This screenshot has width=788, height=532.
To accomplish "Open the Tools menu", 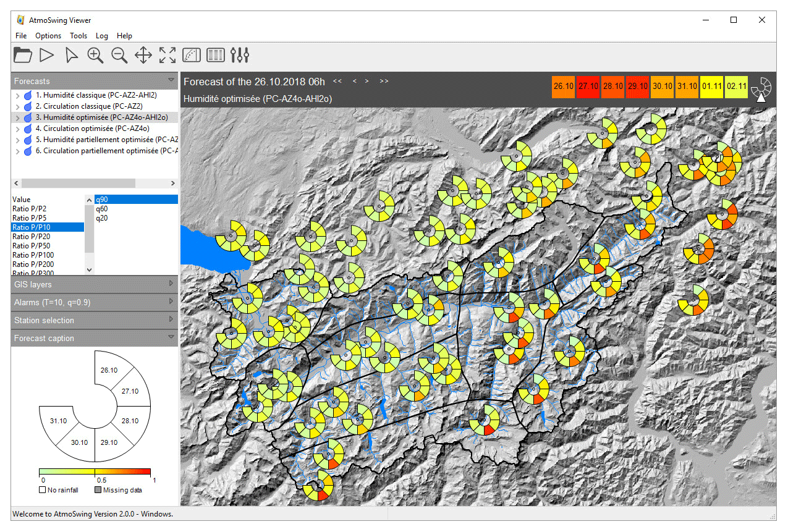I will click(78, 36).
